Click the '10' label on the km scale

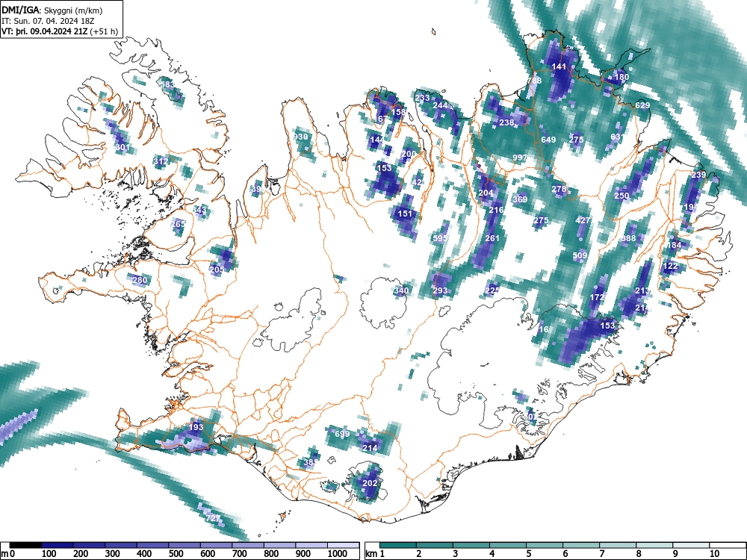click(713, 554)
